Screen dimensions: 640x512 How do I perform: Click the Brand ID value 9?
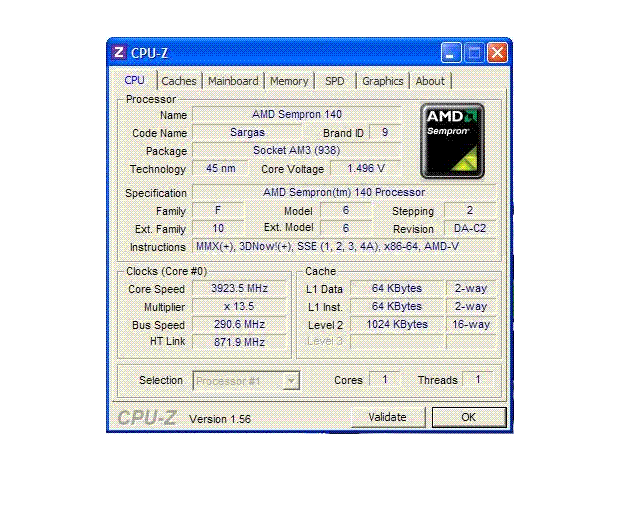tap(385, 132)
